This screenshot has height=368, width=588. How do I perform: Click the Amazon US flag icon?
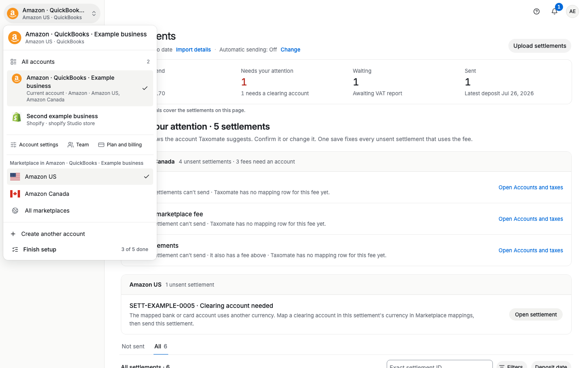coord(15,177)
